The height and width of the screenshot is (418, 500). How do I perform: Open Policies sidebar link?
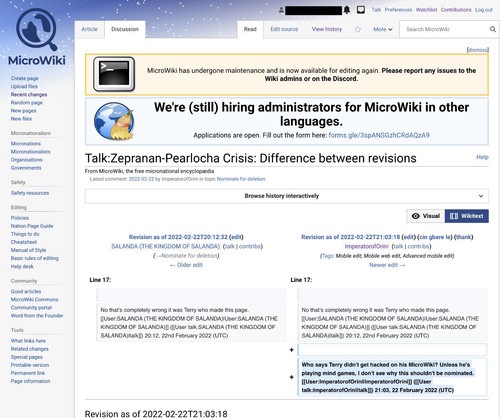(20, 218)
